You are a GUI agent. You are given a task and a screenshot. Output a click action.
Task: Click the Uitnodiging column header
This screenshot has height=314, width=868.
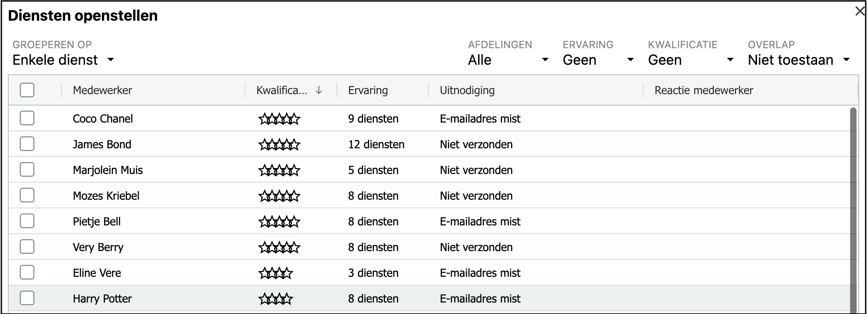coord(467,90)
